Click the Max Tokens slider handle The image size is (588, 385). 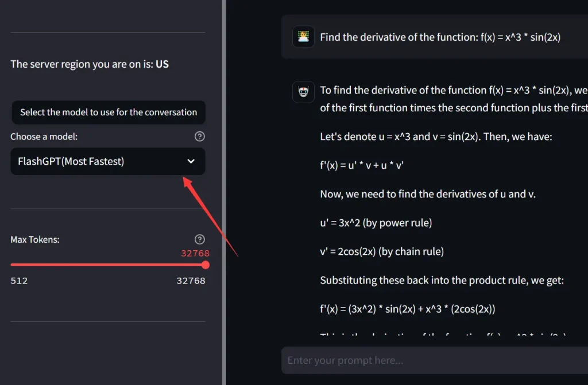pos(206,265)
